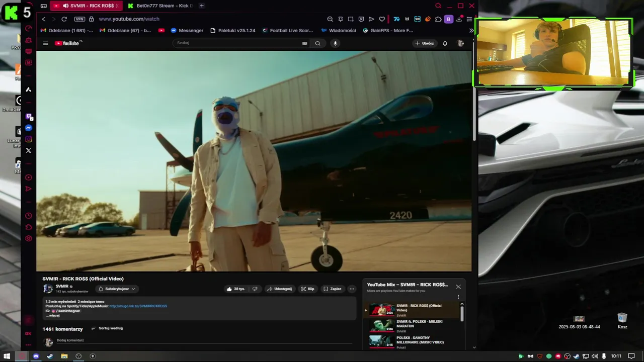Open the Sortuj według comments sort menu
This screenshot has height=362, width=644.
click(107, 328)
